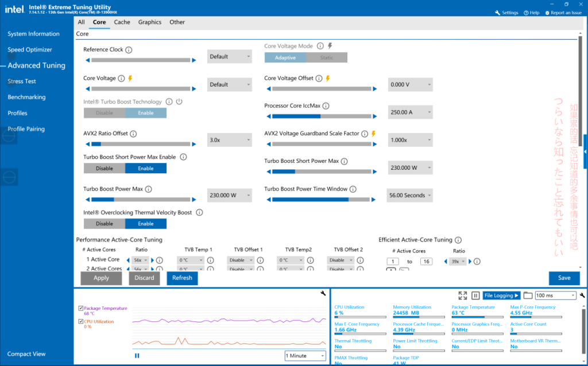Show info for Turbo Boost Short Power Max
Image resolution: width=588 pixels, height=366 pixels.
345,161
